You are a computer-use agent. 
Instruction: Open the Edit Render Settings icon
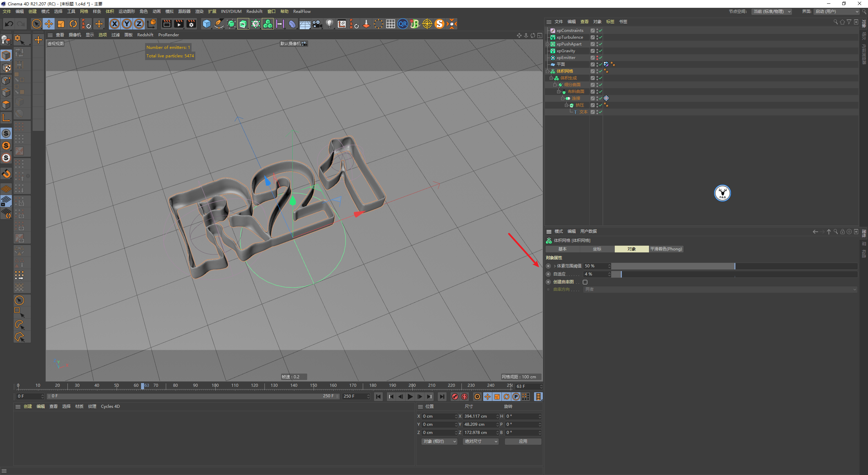pos(191,24)
